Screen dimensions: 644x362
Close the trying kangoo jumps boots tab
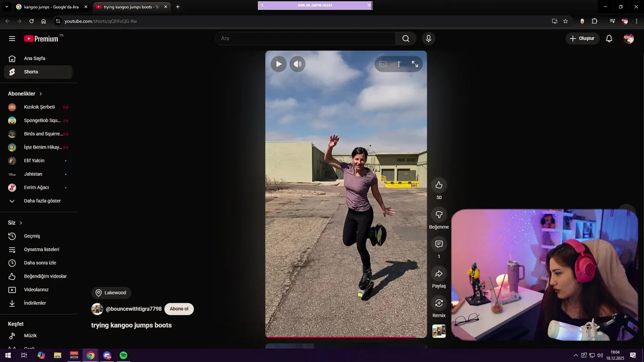(166, 7)
